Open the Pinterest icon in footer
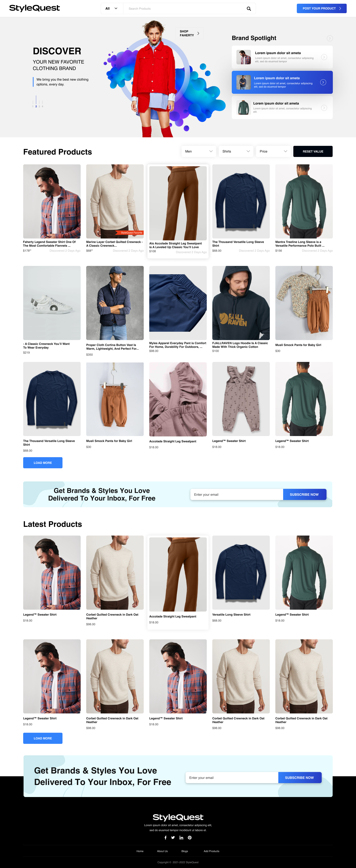Viewport: 356px width, 868px height. tap(190, 838)
